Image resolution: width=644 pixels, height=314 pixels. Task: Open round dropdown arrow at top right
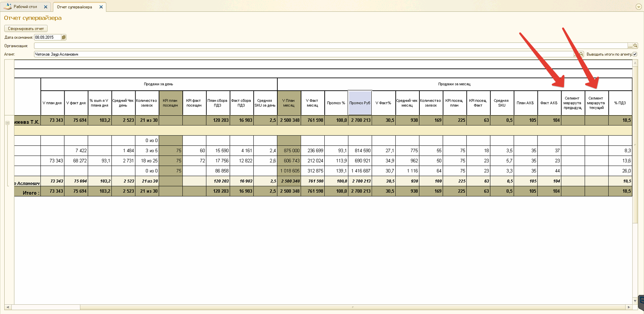pos(639,7)
